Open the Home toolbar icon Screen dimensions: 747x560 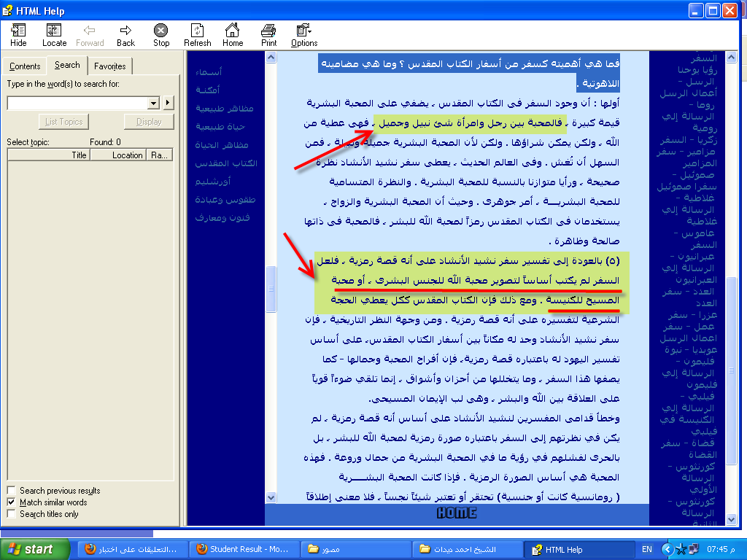click(x=233, y=30)
